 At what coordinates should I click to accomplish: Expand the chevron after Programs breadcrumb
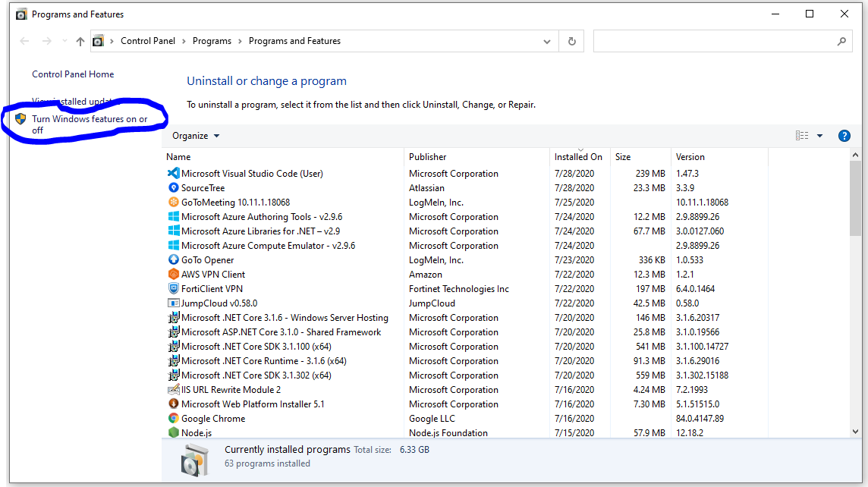point(240,42)
